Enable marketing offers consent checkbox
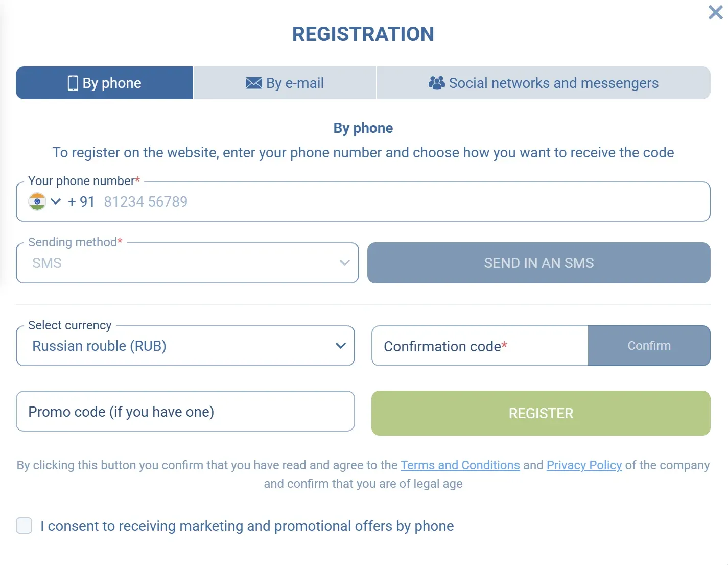 pyautogui.click(x=24, y=526)
